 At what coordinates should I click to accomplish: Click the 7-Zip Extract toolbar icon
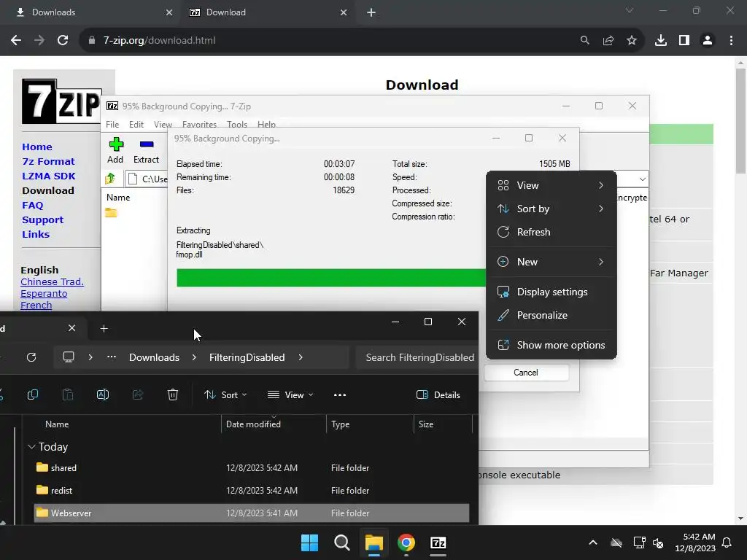[147, 144]
